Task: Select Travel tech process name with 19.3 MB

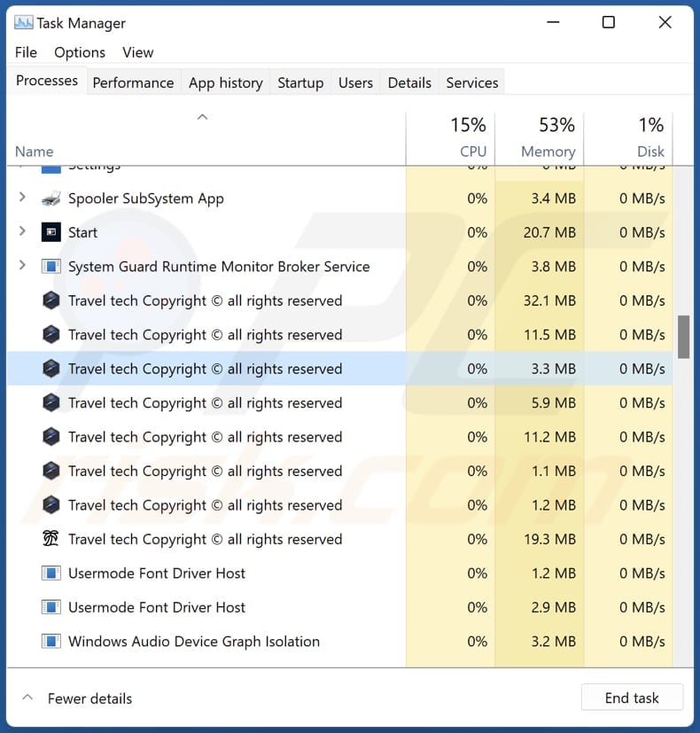Action: [206, 540]
